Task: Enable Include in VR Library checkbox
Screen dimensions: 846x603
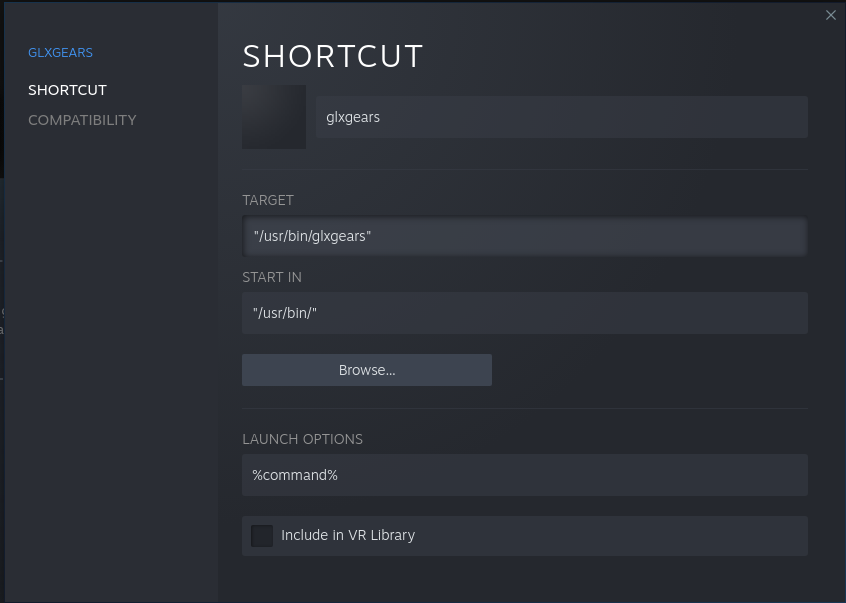Action: pos(262,536)
